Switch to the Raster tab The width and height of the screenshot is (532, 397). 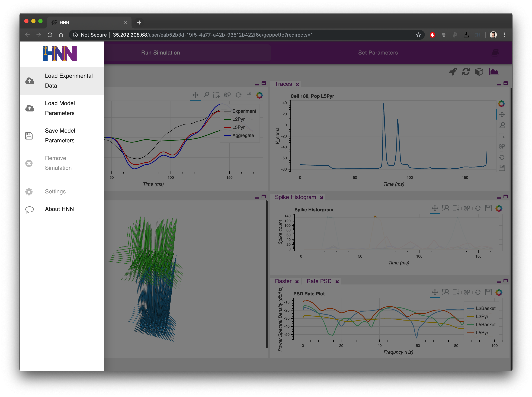click(x=283, y=281)
